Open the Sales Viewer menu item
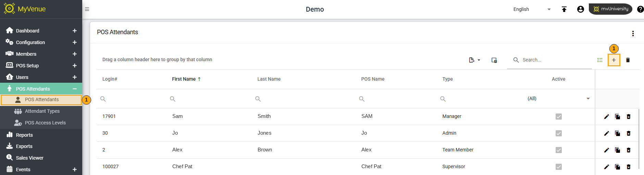The height and width of the screenshot is (175, 644). pos(41,158)
